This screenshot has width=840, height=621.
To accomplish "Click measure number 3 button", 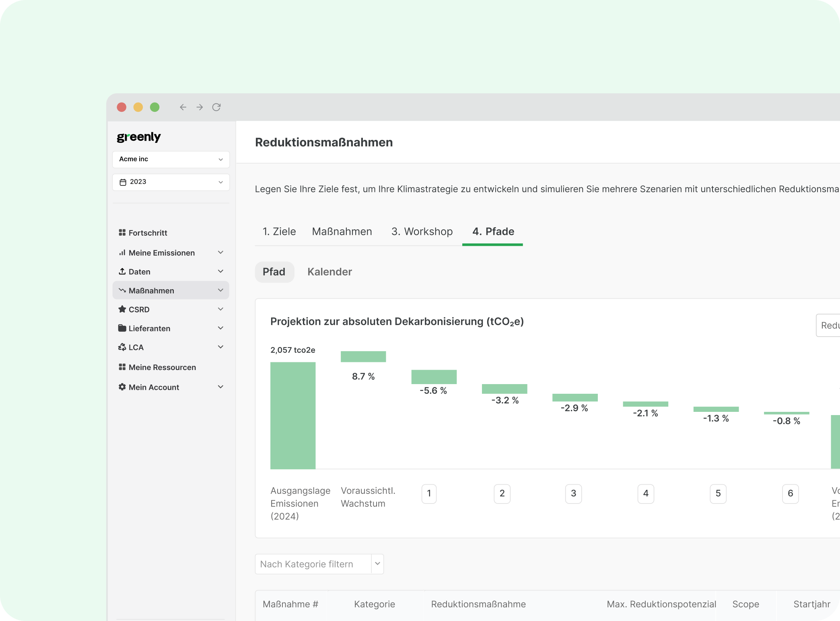I will tap(573, 494).
